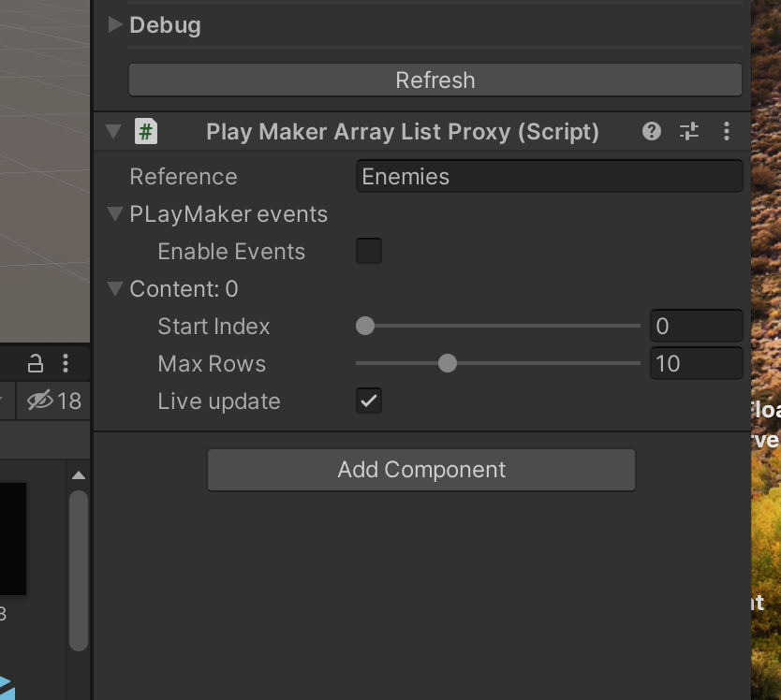Image resolution: width=781 pixels, height=700 pixels.
Task: Click the Enable Events label
Action: pos(231,252)
